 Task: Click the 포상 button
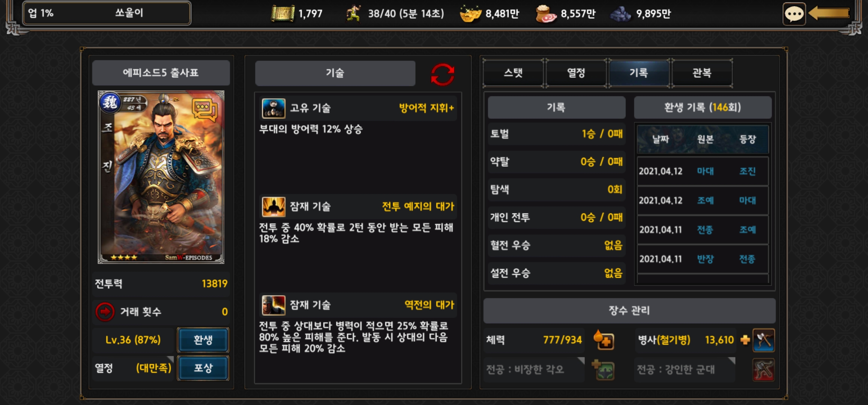[203, 368]
